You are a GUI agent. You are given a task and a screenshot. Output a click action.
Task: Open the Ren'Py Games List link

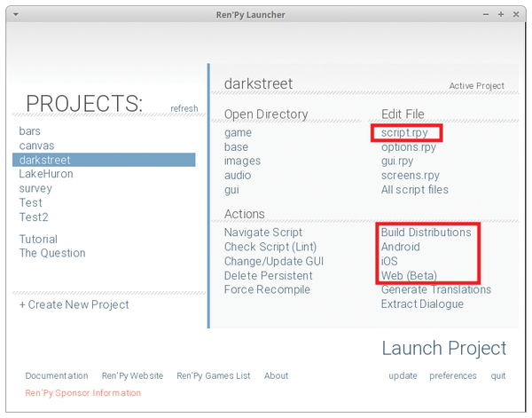214,376
